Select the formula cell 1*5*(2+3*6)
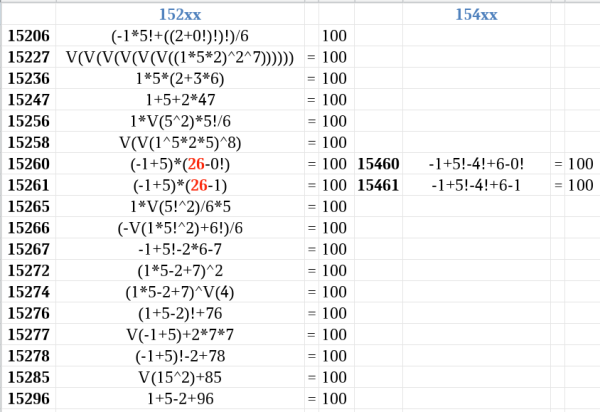This screenshot has width=600, height=412. [180, 78]
